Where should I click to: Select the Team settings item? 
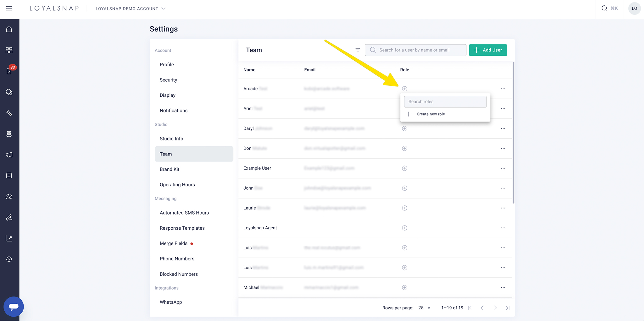194,154
